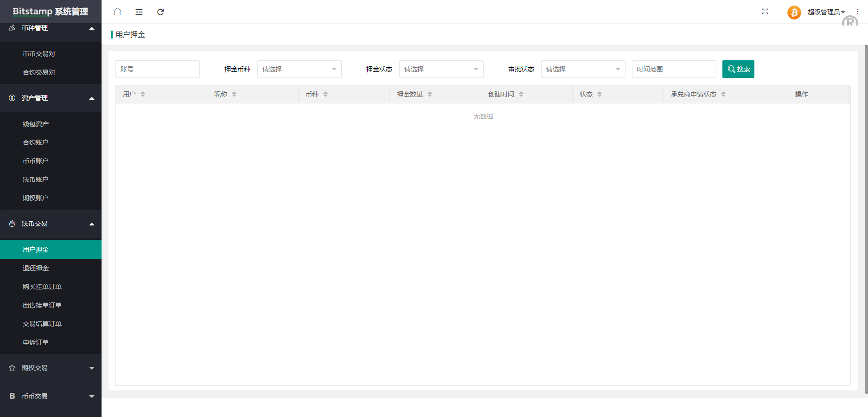Open the 押金币种 dropdown
The width and height of the screenshot is (868, 417).
(299, 69)
